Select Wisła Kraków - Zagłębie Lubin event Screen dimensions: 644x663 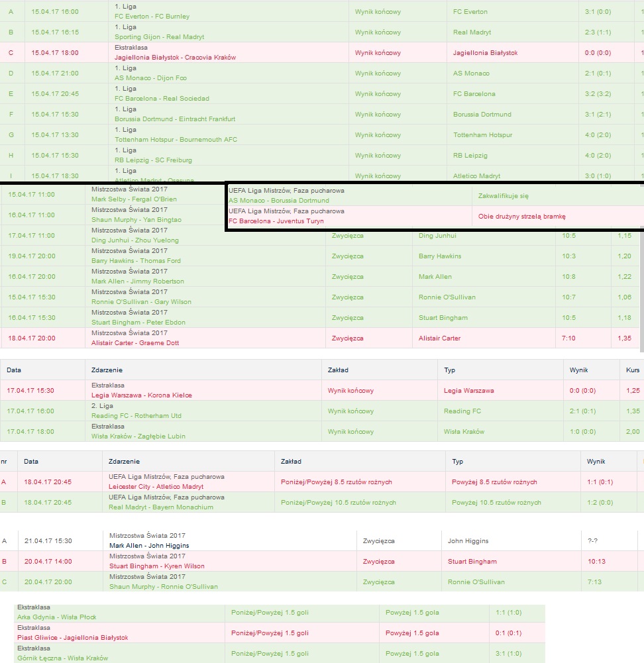pyautogui.click(x=138, y=436)
